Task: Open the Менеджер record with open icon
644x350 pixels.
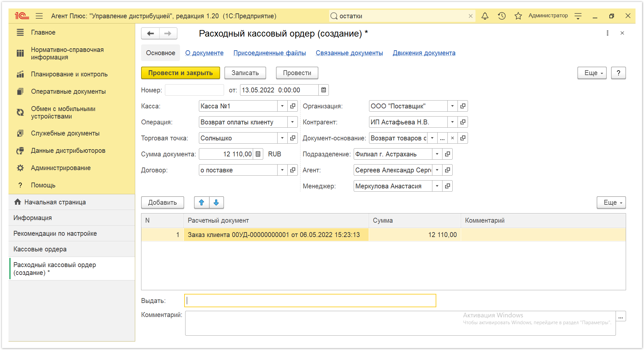Action: 447,186
